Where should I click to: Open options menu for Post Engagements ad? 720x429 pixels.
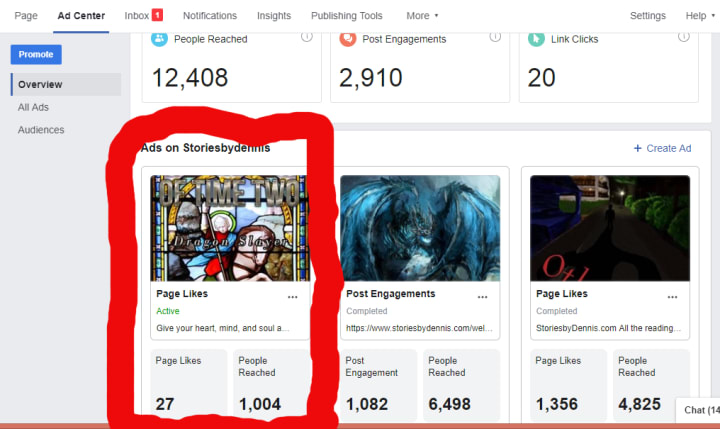[x=482, y=297]
